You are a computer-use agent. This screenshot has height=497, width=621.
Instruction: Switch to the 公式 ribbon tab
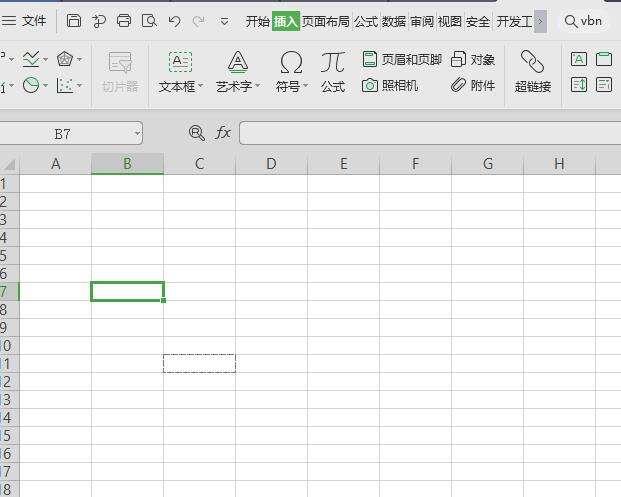[x=366, y=21]
